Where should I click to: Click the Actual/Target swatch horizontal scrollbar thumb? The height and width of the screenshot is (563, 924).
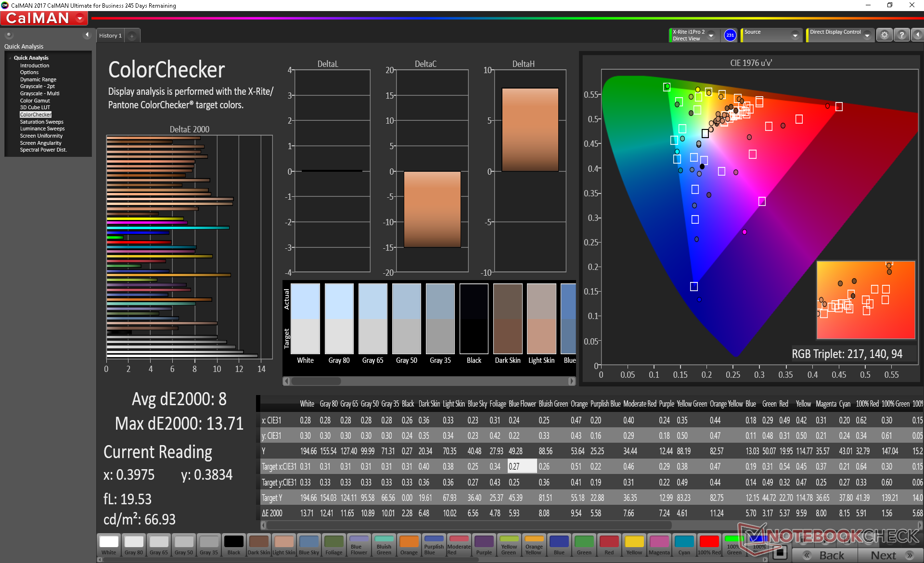click(x=316, y=381)
